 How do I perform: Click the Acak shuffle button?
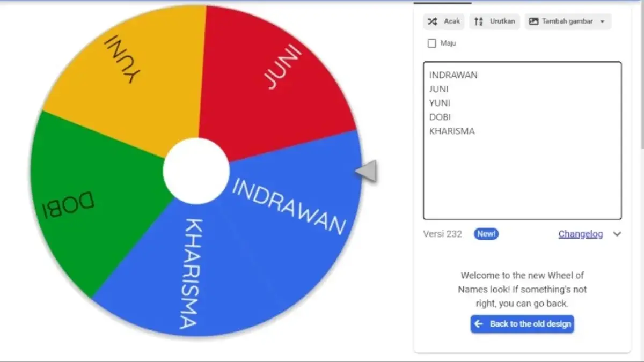(x=444, y=21)
